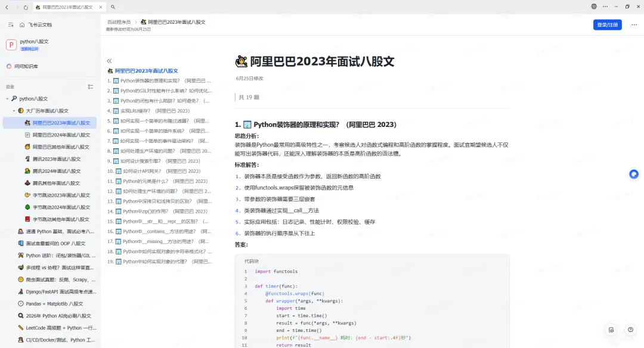
Task: Open 速通 Python 基础 page in the tree
Action: pyautogui.click(x=60, y=231)
